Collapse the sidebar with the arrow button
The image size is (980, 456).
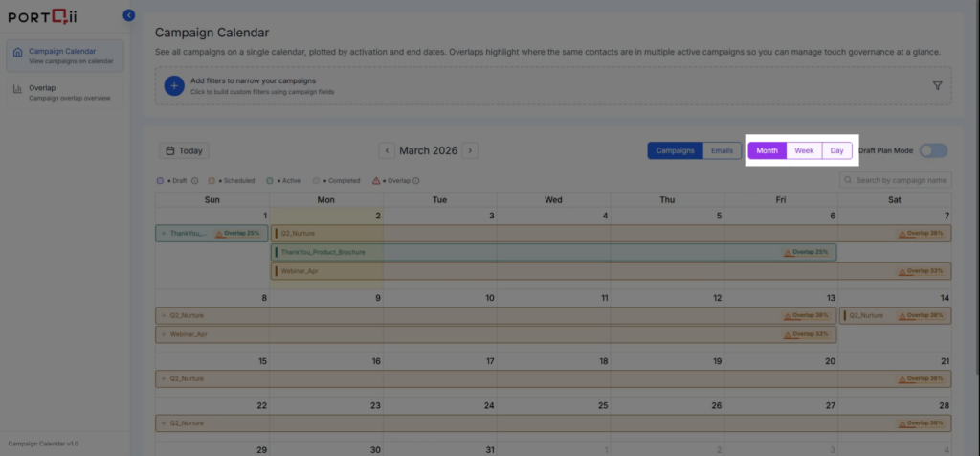[x=129, y=15]
